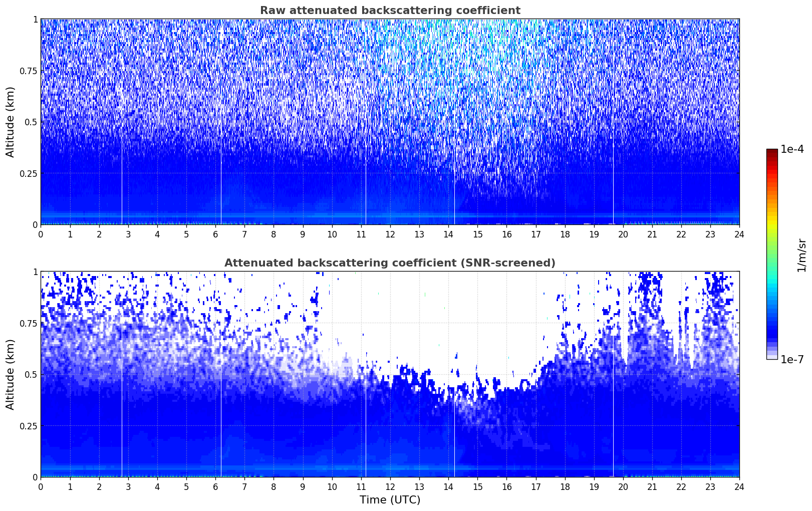Click the 0.5 altitude tick of the raw plot
The image size is (812, 511).
pos(31,122)
